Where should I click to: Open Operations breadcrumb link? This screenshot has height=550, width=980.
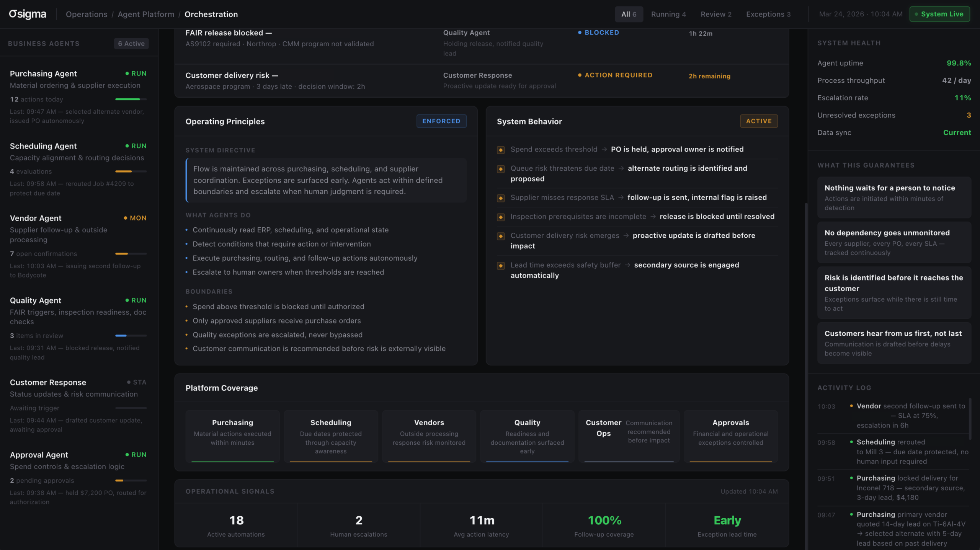coord(87,14)
